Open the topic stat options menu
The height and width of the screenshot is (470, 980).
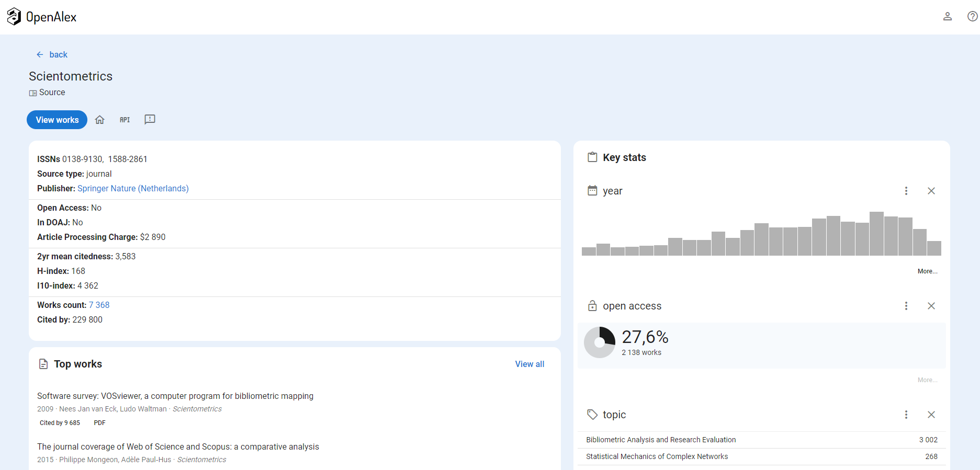click(906, 415)
